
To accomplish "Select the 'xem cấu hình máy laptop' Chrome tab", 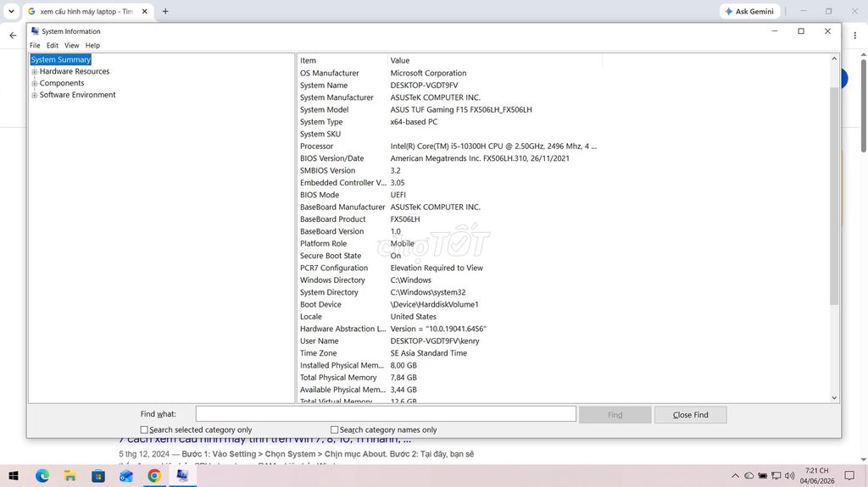I will click(86, 11).
